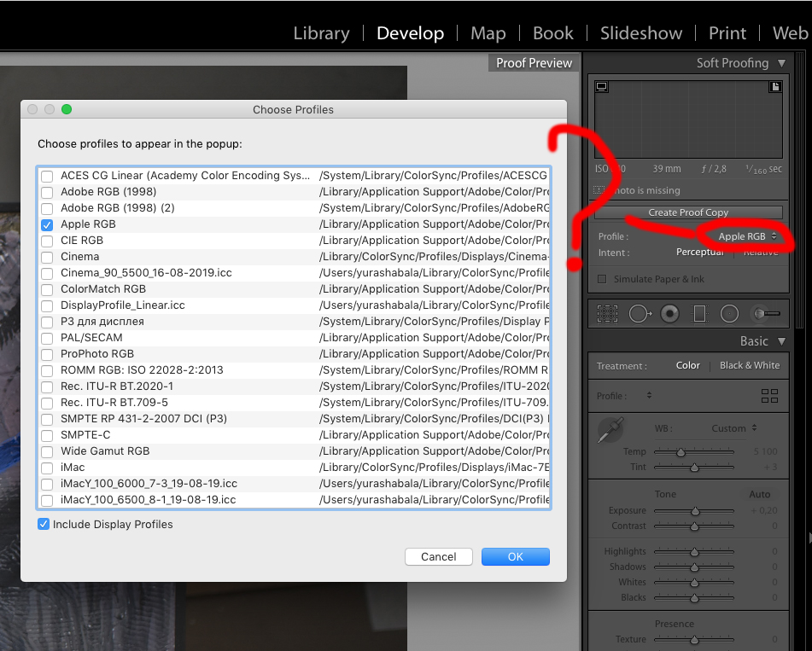Check the Wide Gamut RGB profile
This screenshot has height=651, width=812.
click(47, 451)
